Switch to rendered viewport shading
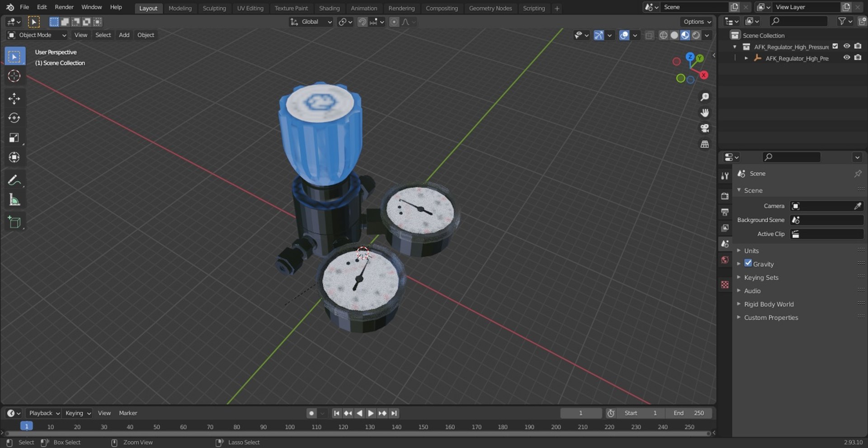This screenshot has height=448, width=868. [696, 35]
